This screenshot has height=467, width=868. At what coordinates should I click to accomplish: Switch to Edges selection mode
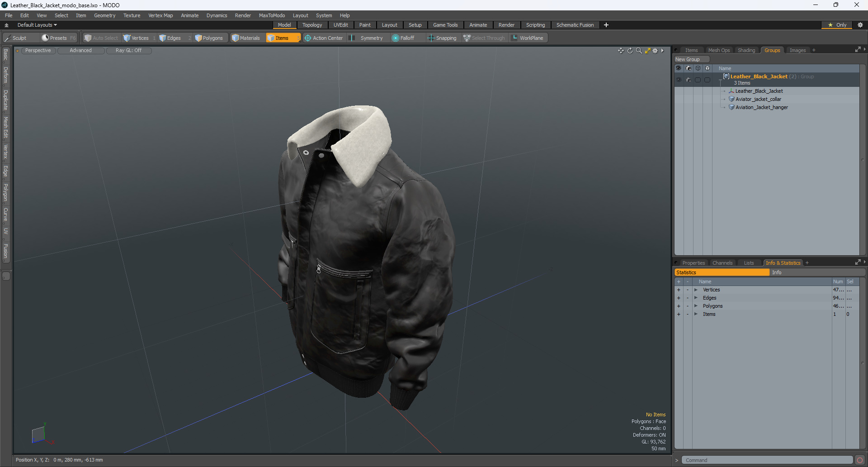[x=170, y=38]
